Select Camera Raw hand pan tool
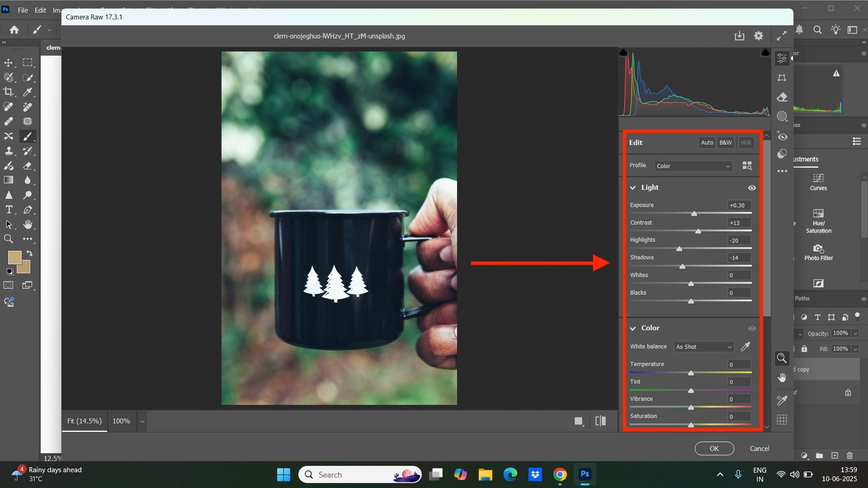The width and height of the screenshot is (868, 488). [x=782, y=378]
